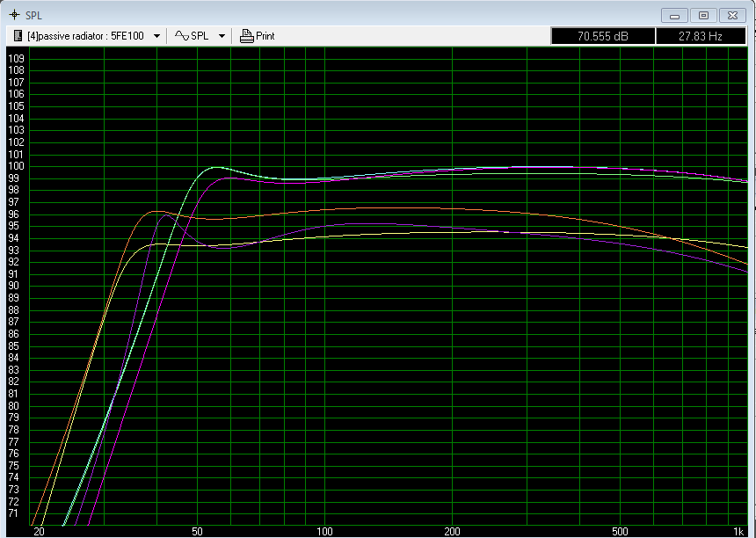Click the cyan curve peak near 100 dB
The width and height of the screenshot is (756, 538).
tap(214, 167)
